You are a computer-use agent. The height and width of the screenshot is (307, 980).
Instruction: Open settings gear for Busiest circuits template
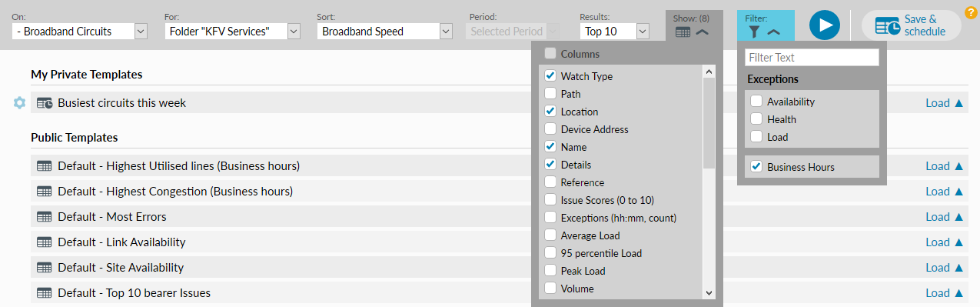(20, 103)
